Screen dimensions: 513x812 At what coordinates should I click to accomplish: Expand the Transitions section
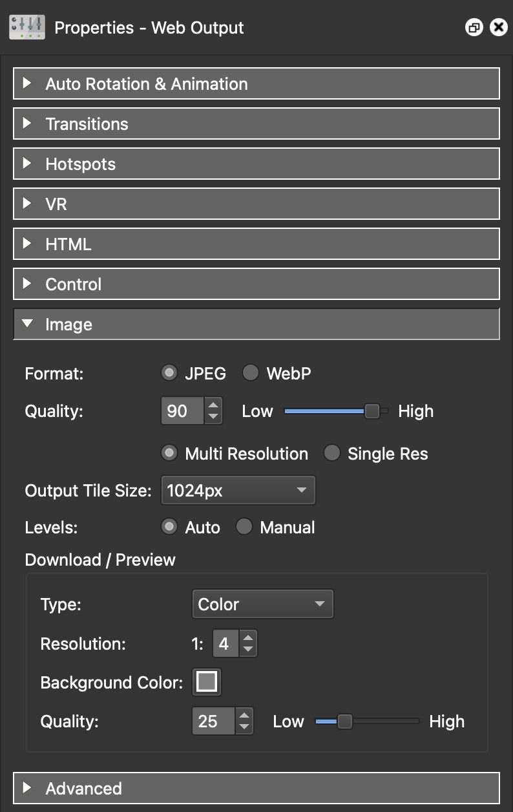256,123
